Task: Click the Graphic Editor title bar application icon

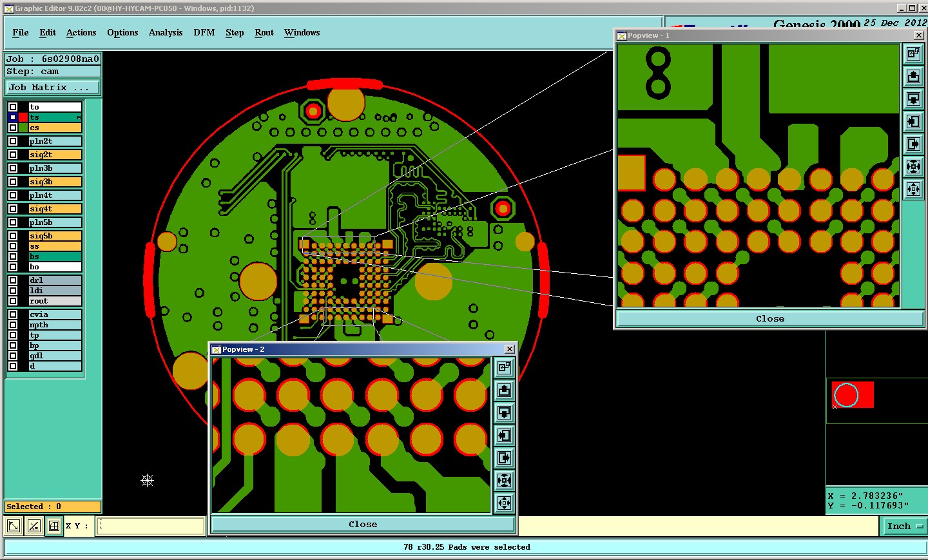Action: [9, 8]
